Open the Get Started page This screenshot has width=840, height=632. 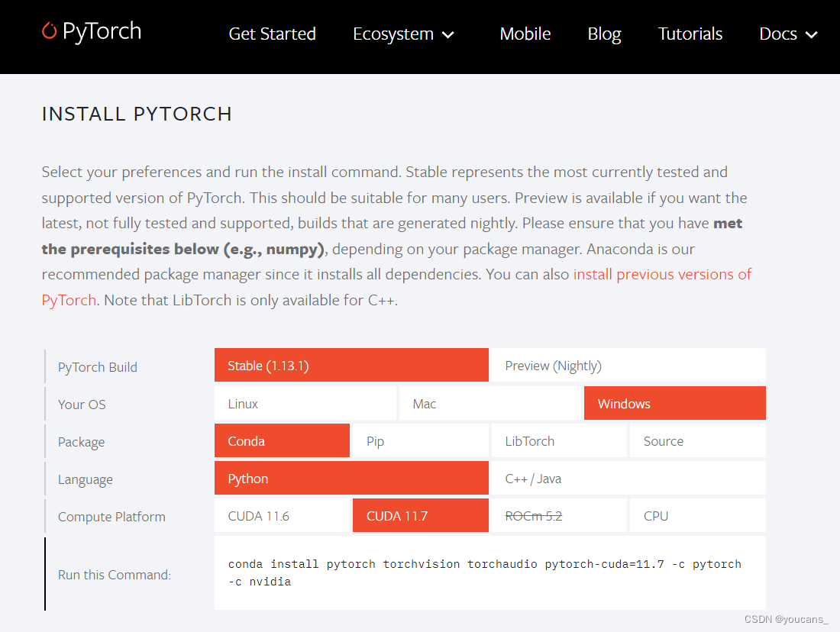click(x=272, y=34)
